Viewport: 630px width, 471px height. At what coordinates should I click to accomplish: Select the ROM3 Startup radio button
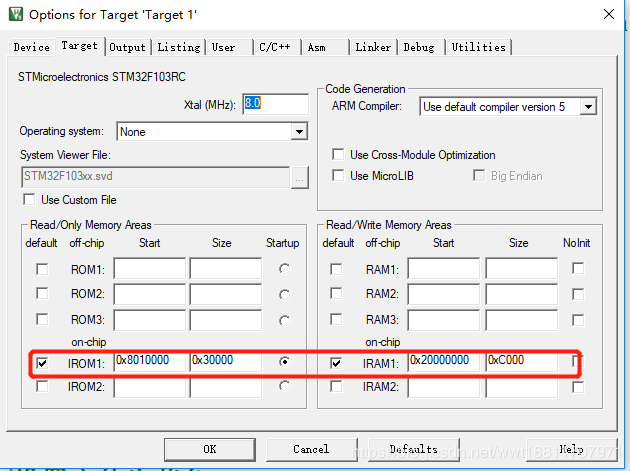tap(284, 320)
